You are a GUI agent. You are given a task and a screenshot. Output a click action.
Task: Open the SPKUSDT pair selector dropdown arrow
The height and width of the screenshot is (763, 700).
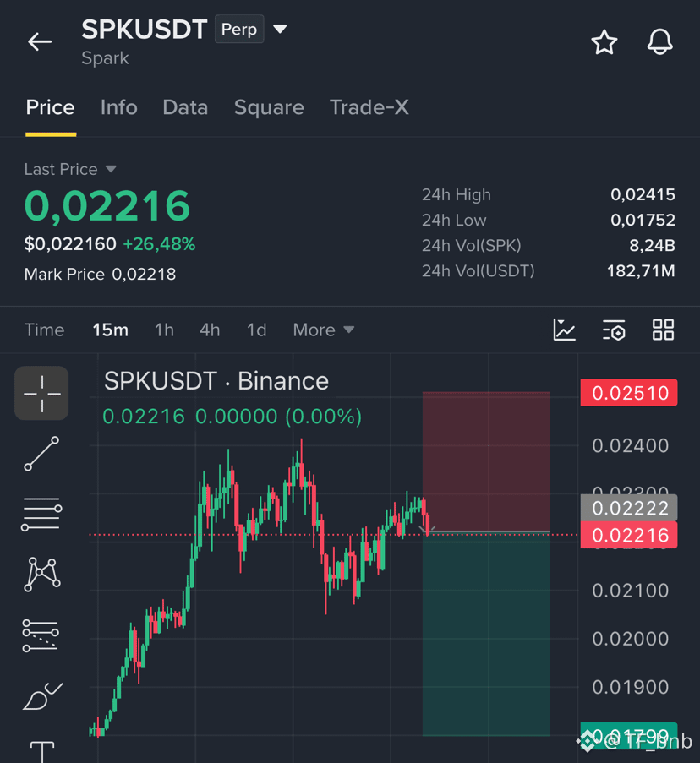(x=280, y=30)
